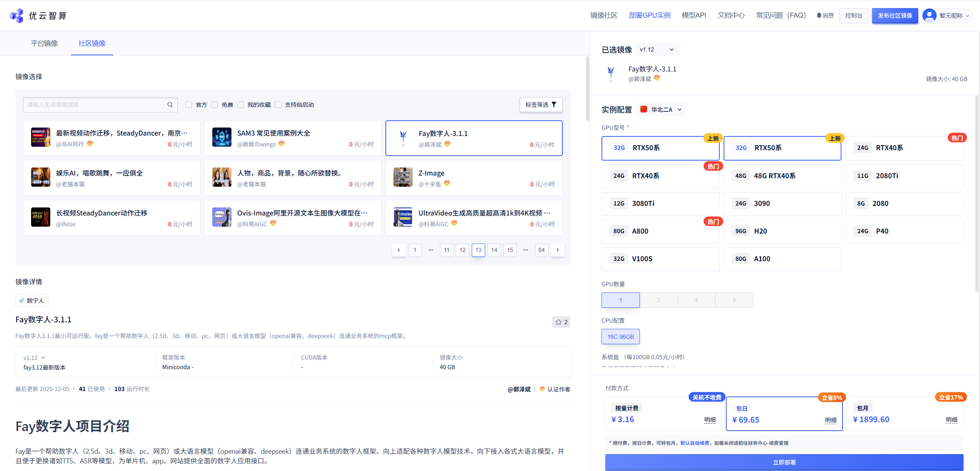980x471 pixels.
Task: Click the 优云智算 logo icon
Action: [17, 16]
